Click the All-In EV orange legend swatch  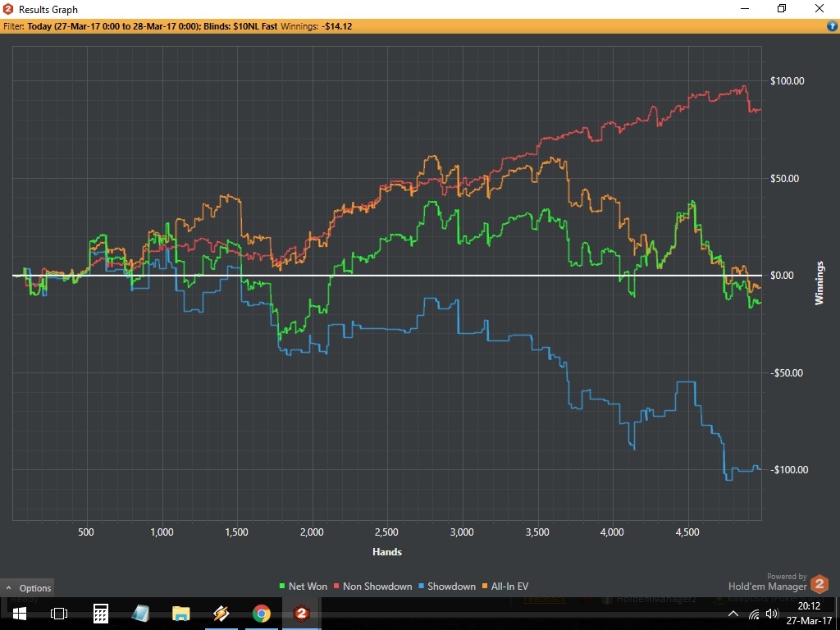[x=486, y=587]
